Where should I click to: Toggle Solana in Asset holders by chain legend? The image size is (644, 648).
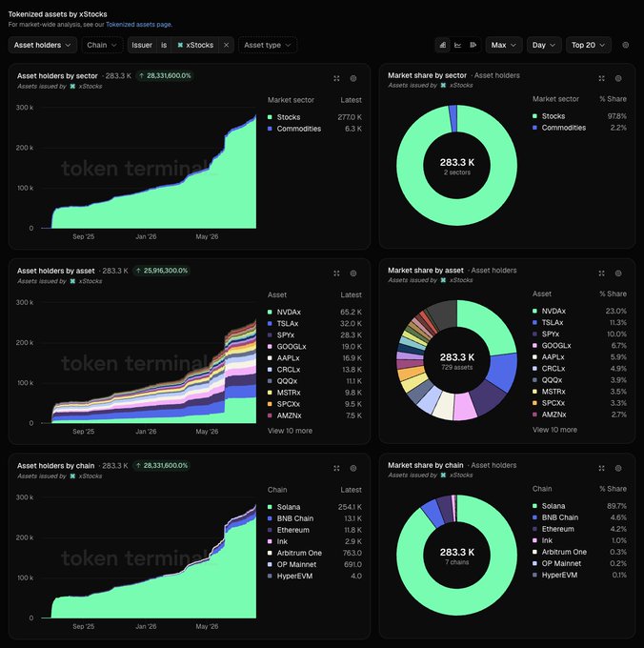(x=314, y=507)
